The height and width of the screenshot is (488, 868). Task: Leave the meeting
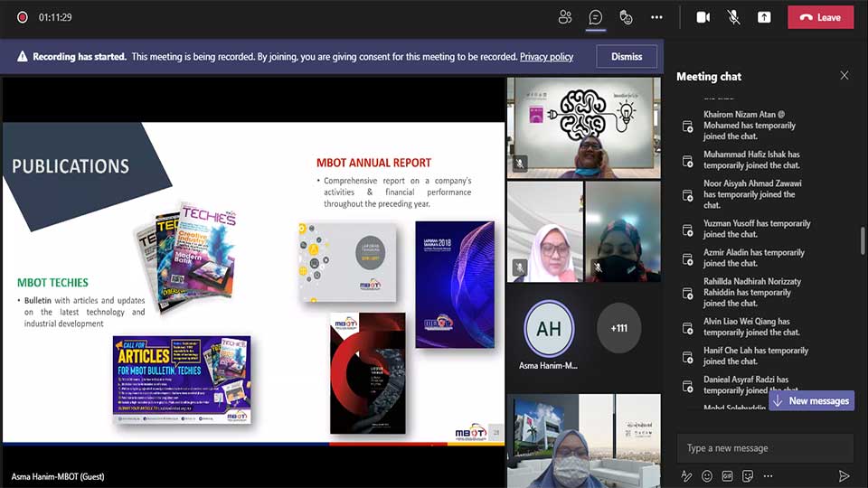pyautogui.click(x=820, y=17)
